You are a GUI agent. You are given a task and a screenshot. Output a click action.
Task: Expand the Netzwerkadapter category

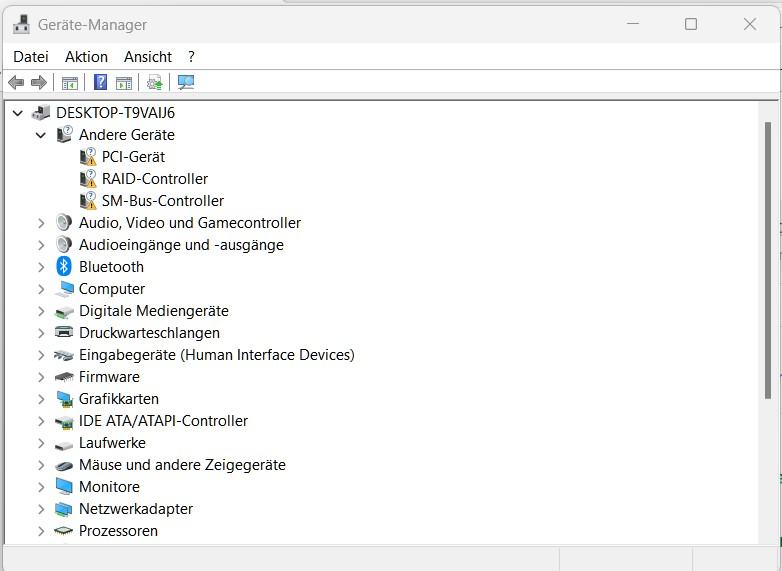(41, 509)
